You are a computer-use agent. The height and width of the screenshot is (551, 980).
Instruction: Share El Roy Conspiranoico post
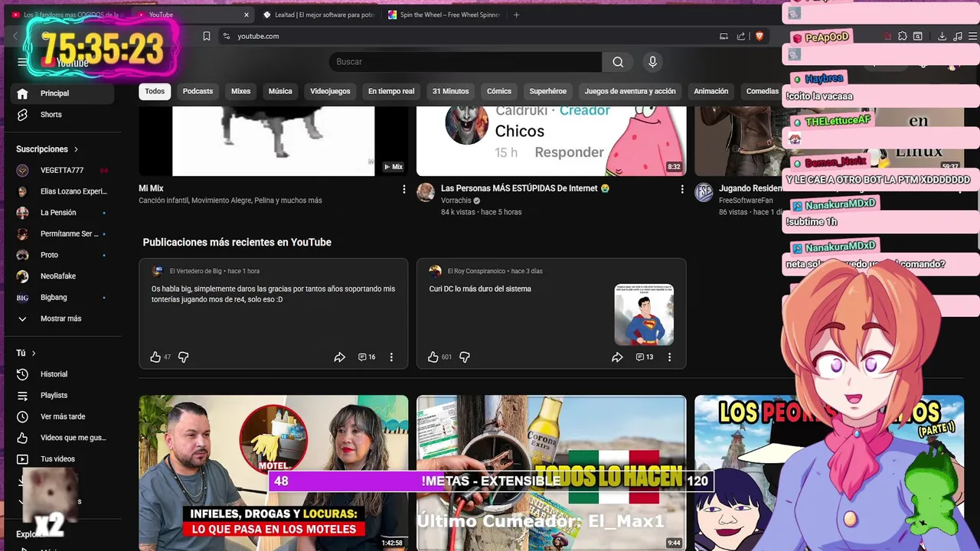[618, 357]
